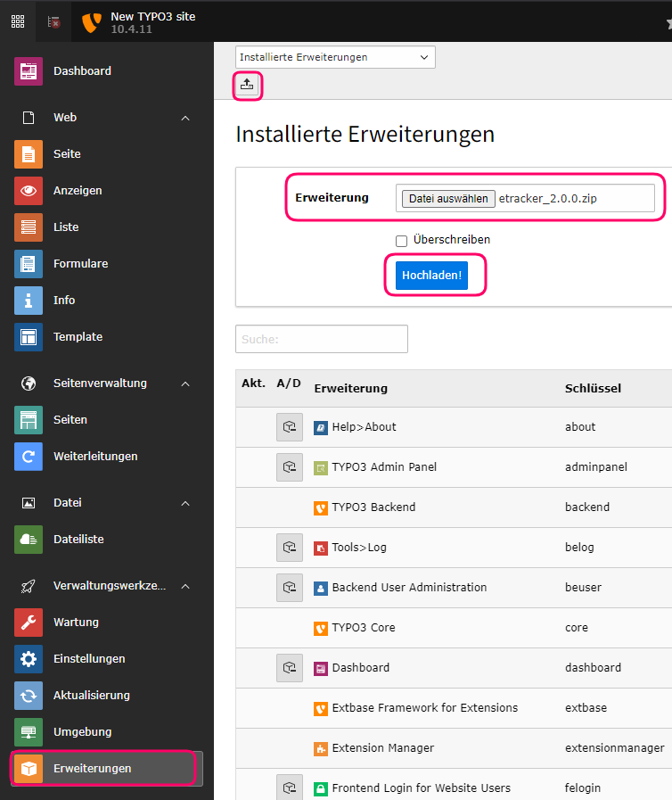Deactivate the Dashboard extension row

(290, 668)
